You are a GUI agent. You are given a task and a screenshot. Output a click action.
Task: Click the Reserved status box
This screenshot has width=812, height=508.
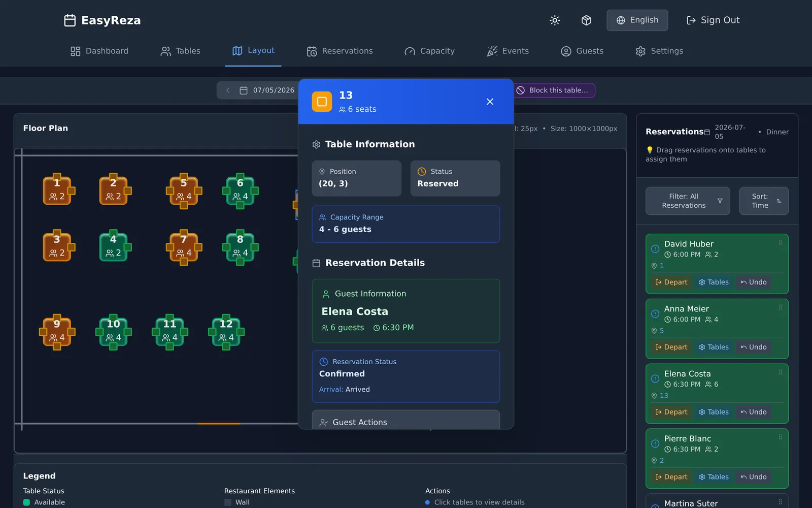[x=455, y=178]
